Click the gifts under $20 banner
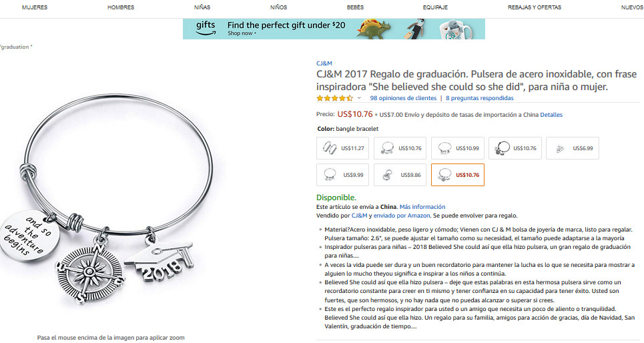Viewport: 644px width, 343px height. (x=334, y=29)
